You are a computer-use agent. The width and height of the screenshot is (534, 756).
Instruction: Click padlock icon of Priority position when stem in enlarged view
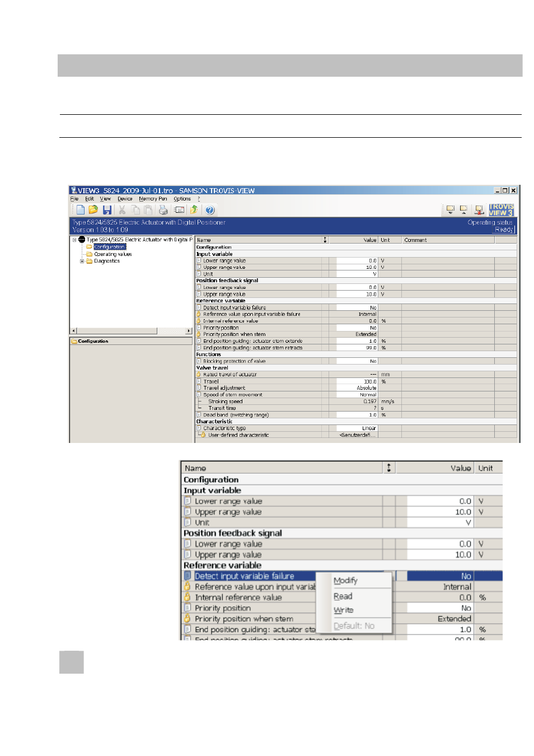(188, 619)
